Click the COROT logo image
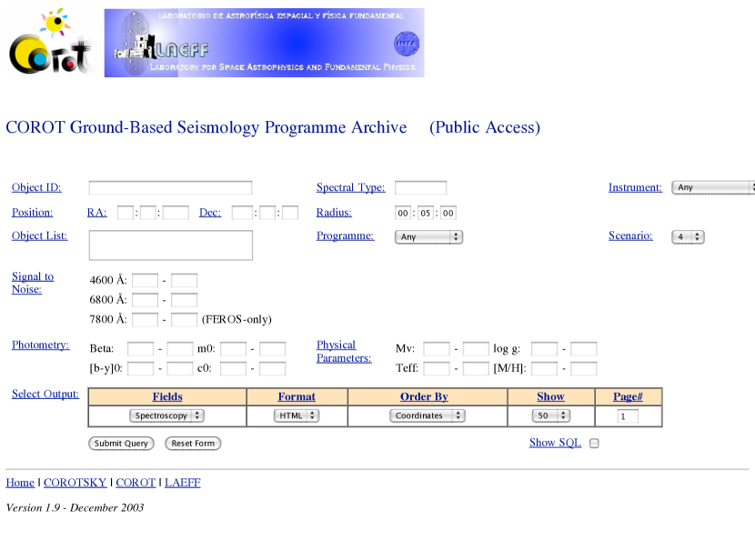 [x=51, y=43]
